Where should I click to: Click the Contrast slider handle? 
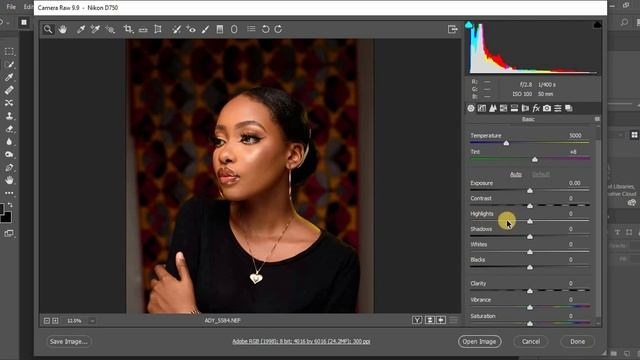pos(530,206)
